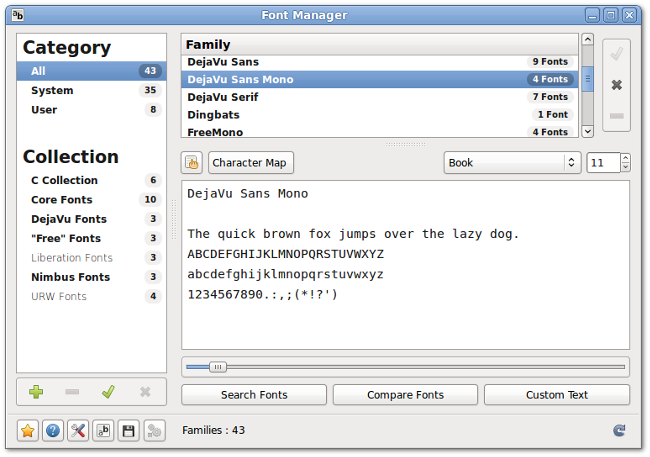
Task: Click the Compare Fonts button
Action: (405, 395)
